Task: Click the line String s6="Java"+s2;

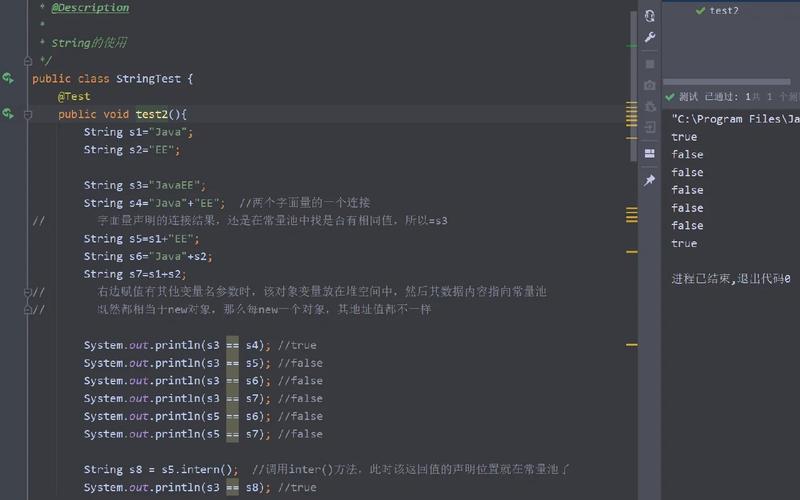Action: 148,257
